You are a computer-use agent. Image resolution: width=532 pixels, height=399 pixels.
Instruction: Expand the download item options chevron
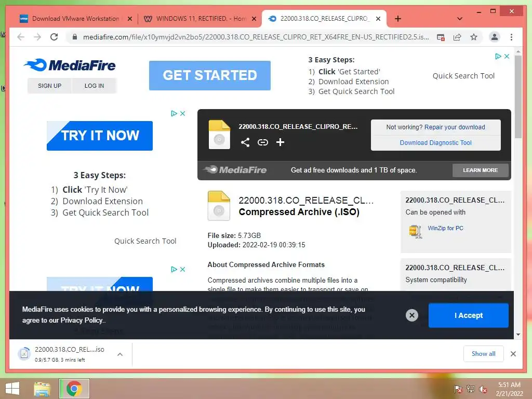pos(120,354)
